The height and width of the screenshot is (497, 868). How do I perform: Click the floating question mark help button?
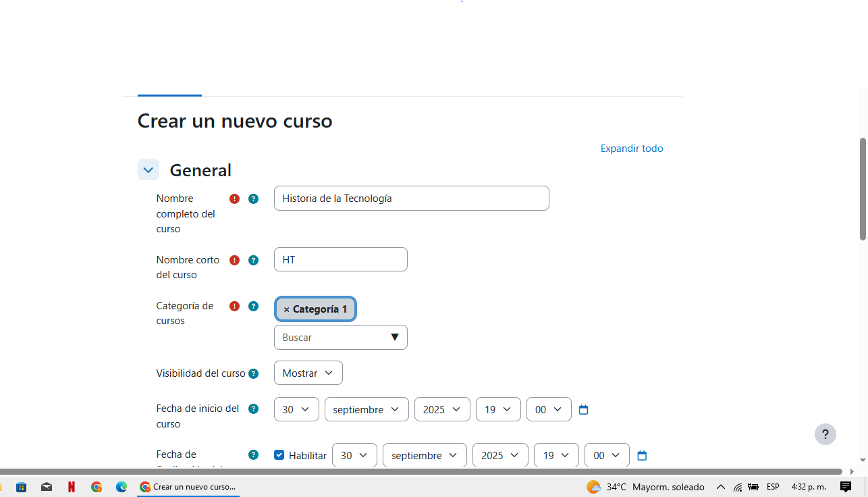point(825,434)
